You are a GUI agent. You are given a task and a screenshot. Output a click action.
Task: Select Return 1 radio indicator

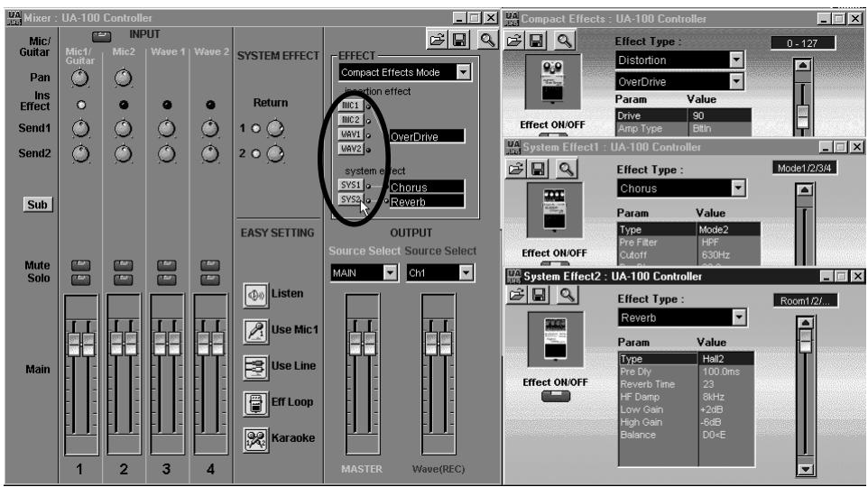click(255, 128)
